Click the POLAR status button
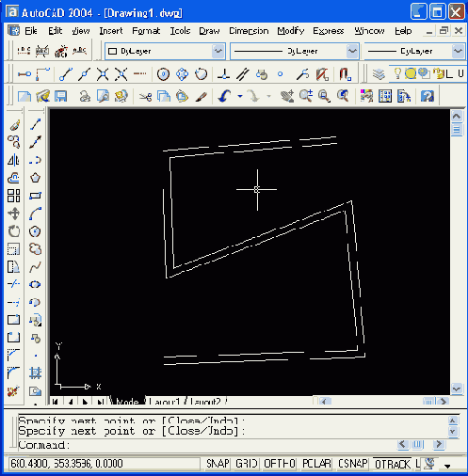 coord(316,464)
